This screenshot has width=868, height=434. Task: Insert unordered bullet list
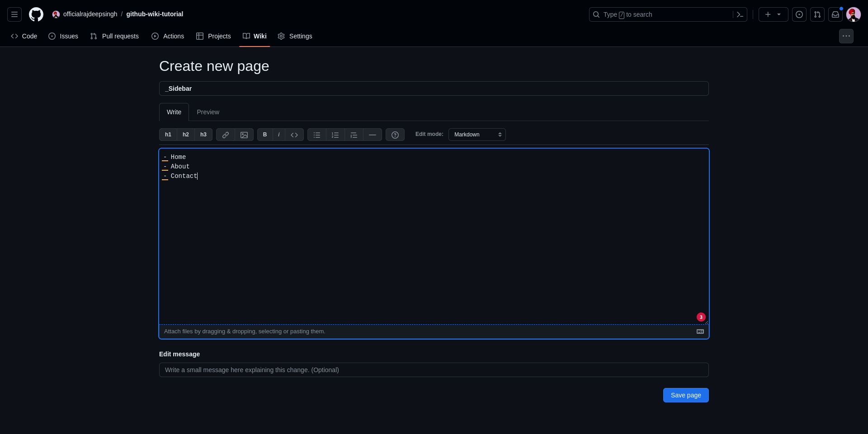[x=317, y=135]
